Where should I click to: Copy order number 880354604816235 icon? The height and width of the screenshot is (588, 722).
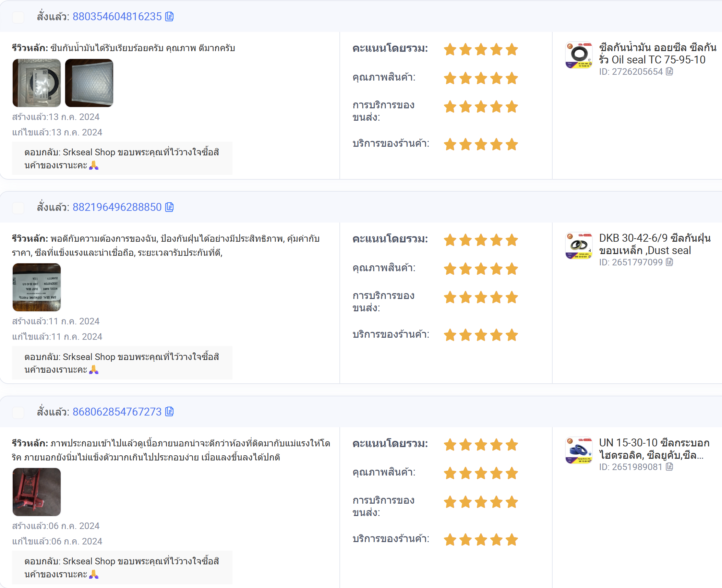tap(169, 16)
